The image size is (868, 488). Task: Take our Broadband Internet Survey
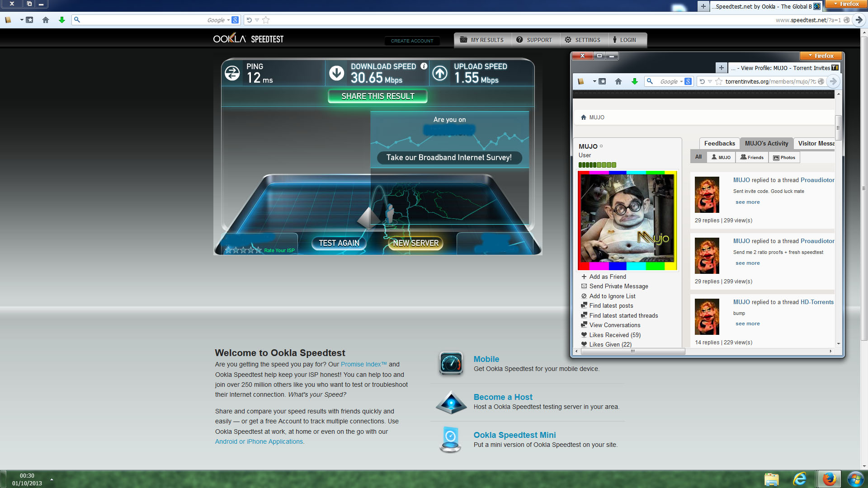449,157
